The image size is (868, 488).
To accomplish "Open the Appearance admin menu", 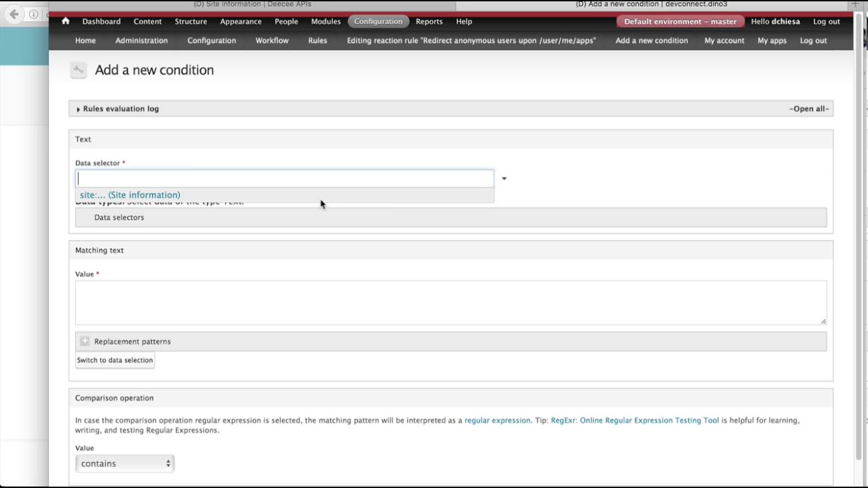I will 241,21.
